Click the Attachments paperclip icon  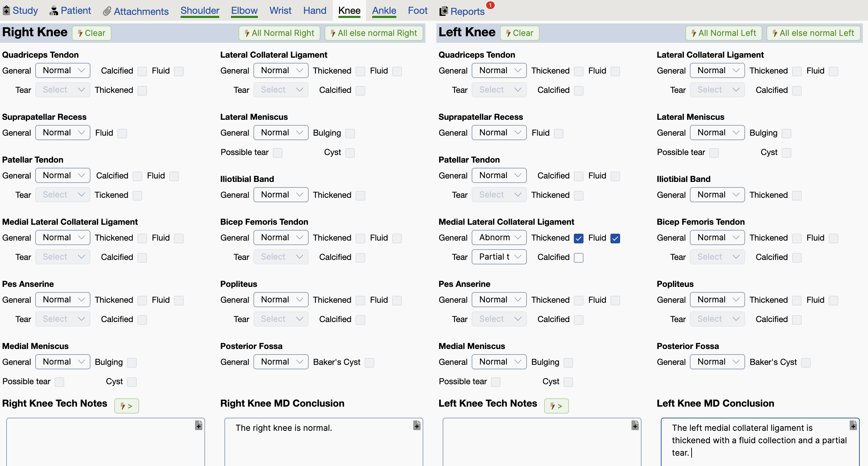(x=107, y=11)
